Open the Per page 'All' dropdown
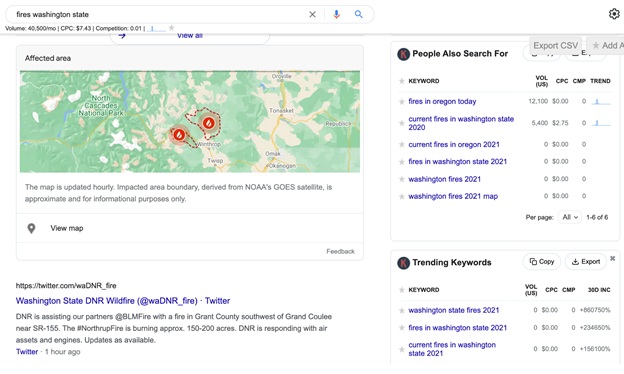The height and width of the screenshot is (374, 624). click(x=570, y=217)
